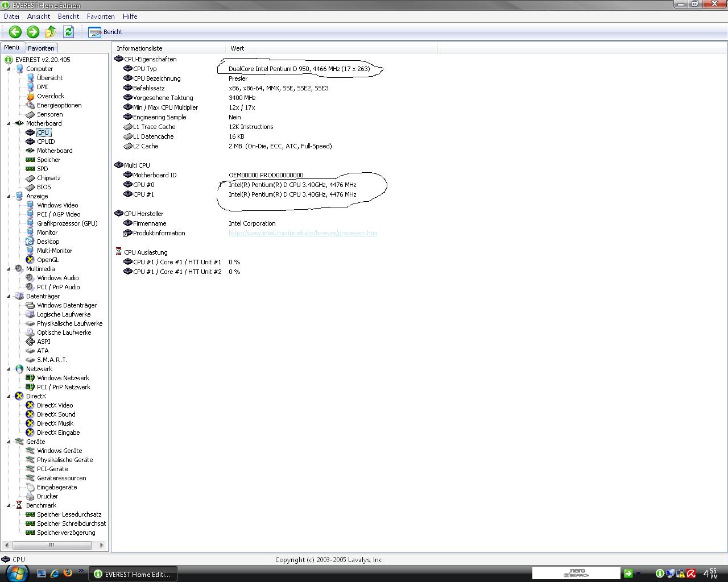728x582 pixels.
Task: Click the green Forward arrow toolbar icon
Action: (33, 32)
